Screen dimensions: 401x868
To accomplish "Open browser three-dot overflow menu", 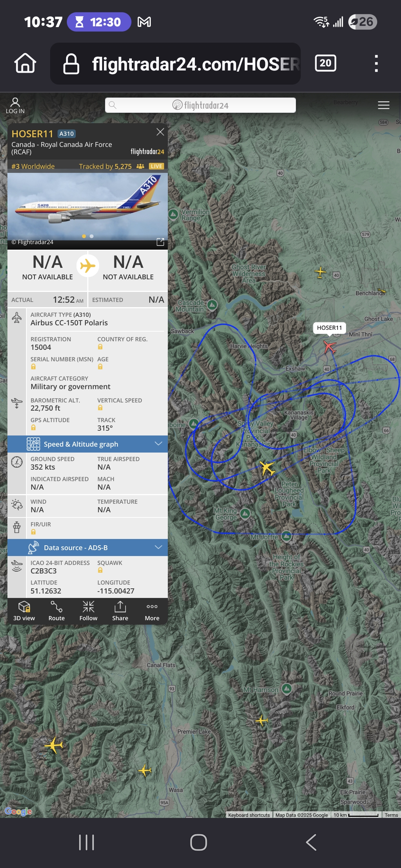I will click(376, 63).
